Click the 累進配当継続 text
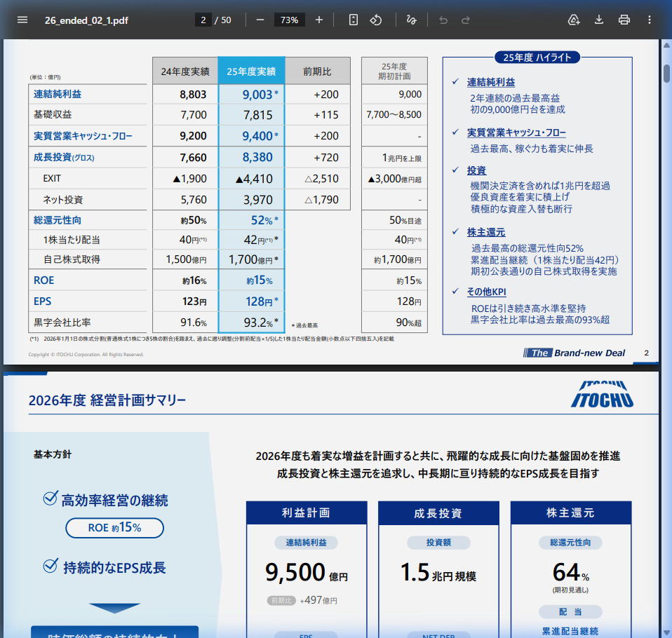The width and height of the screenshot is (672, 638). pos(570,631)
